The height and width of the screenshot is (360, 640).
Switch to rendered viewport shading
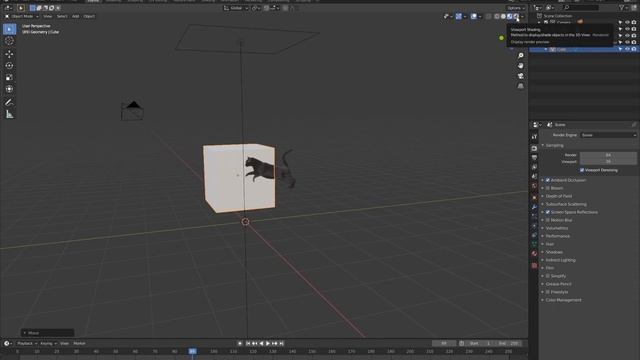[x=516, y=16]
